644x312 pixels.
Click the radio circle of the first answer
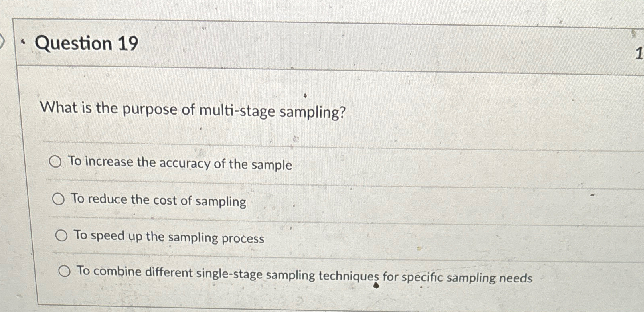56,161
